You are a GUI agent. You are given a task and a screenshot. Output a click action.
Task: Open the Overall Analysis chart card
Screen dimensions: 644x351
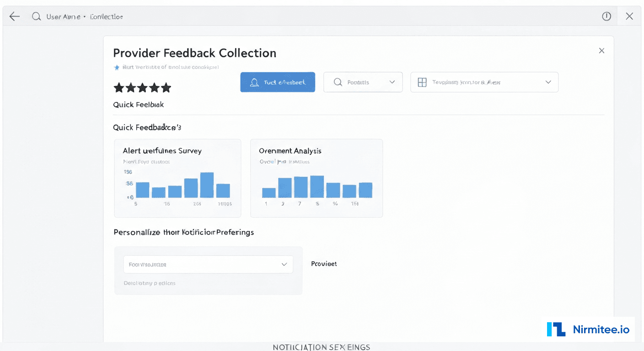tap(317, 178)
